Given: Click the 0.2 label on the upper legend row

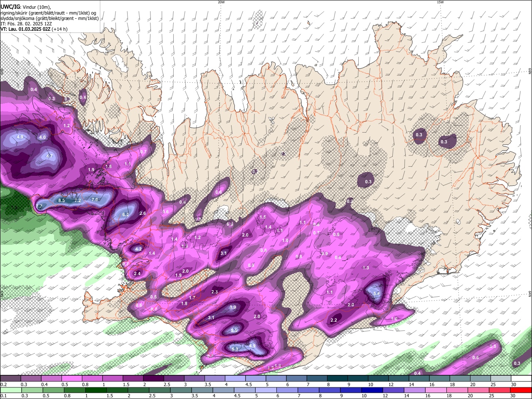Looking at the screenshot, I should [4, 385].
